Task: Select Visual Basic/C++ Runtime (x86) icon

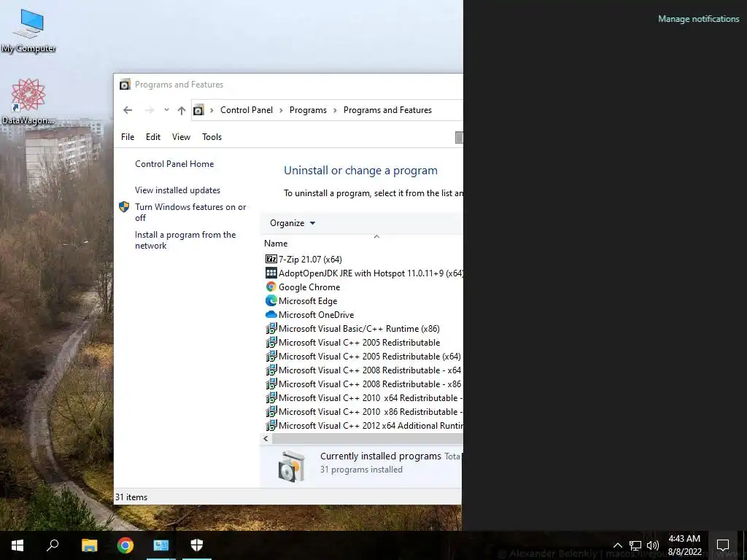Action: point(271,328)
